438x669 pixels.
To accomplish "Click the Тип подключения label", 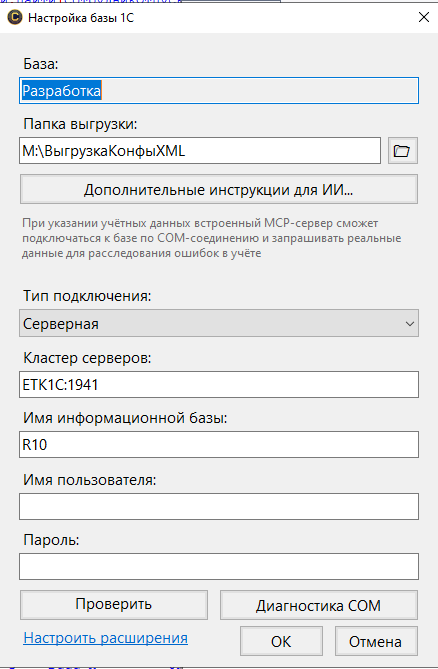I will [87, 296].
